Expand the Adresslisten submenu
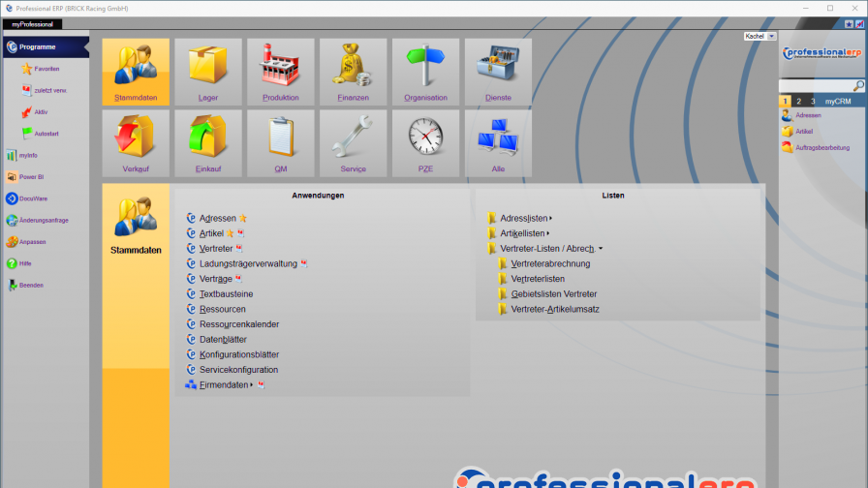 coord(550,219)
